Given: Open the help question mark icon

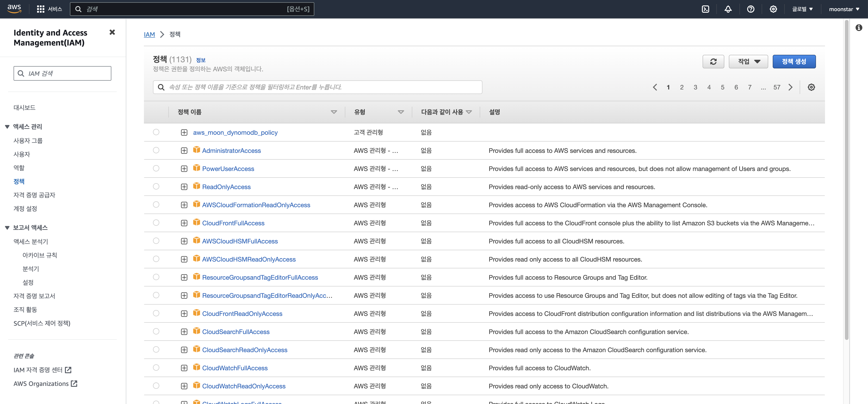Looking at the screenshot, I should pyautogui.click(x=750, y=9).
